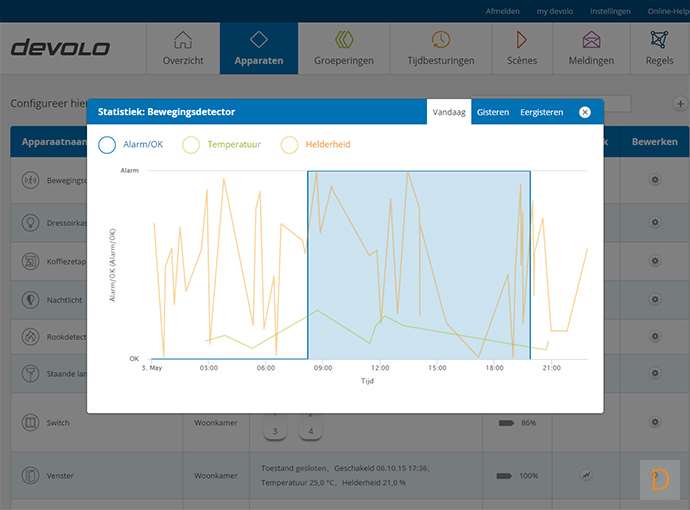The height and width of the screenshot is (510, 690).
Task: Click the Switch battery 86% indicator
Action: (x=517, y=423)
